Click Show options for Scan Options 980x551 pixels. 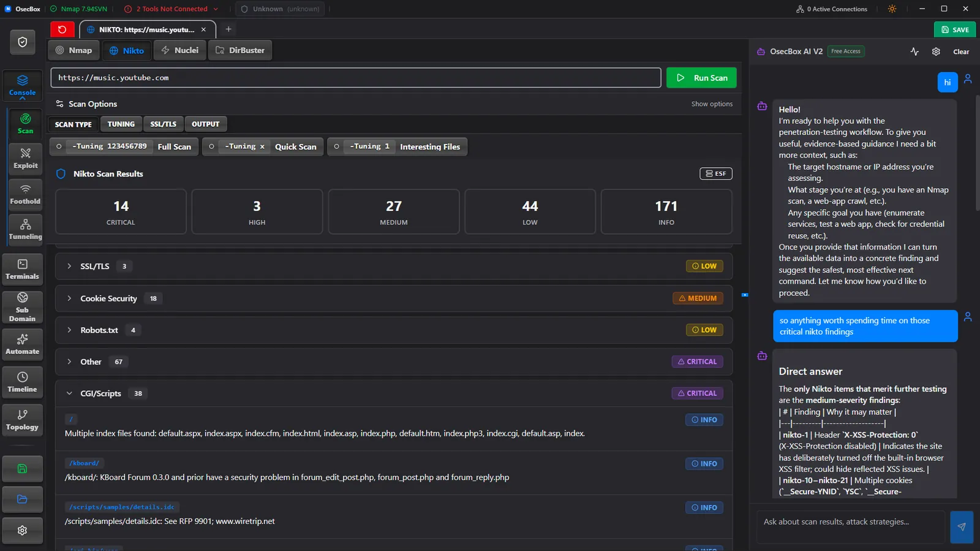click(x=712, y=104)
